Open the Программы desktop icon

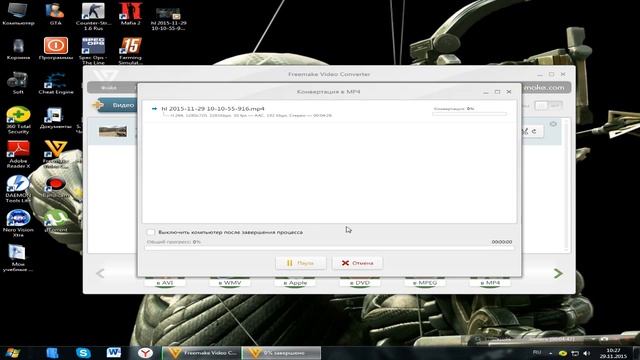point(56,48)
